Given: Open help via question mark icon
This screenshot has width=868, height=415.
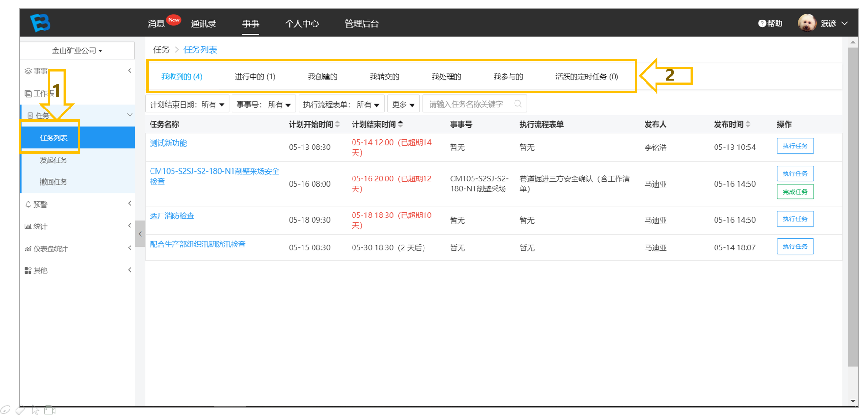Looking at the screenshot, I should pyautogui.click(x=762, y=23).
